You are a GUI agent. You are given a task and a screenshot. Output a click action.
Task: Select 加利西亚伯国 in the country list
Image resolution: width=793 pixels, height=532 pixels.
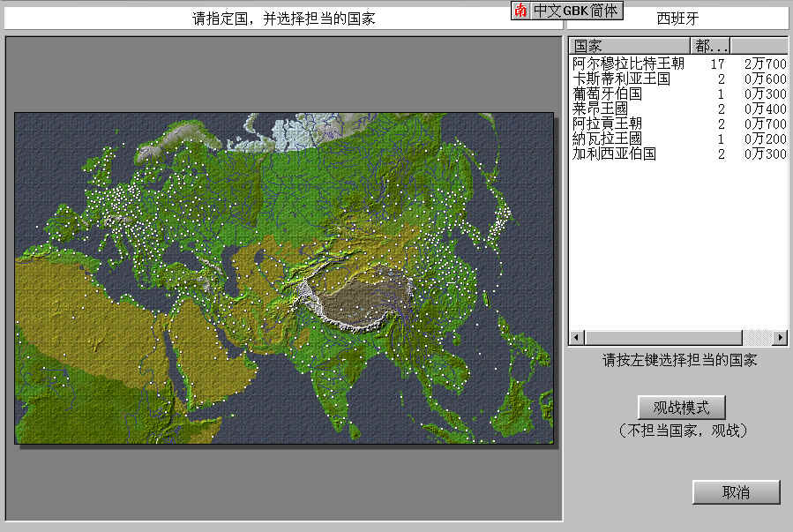coord(614,154)
